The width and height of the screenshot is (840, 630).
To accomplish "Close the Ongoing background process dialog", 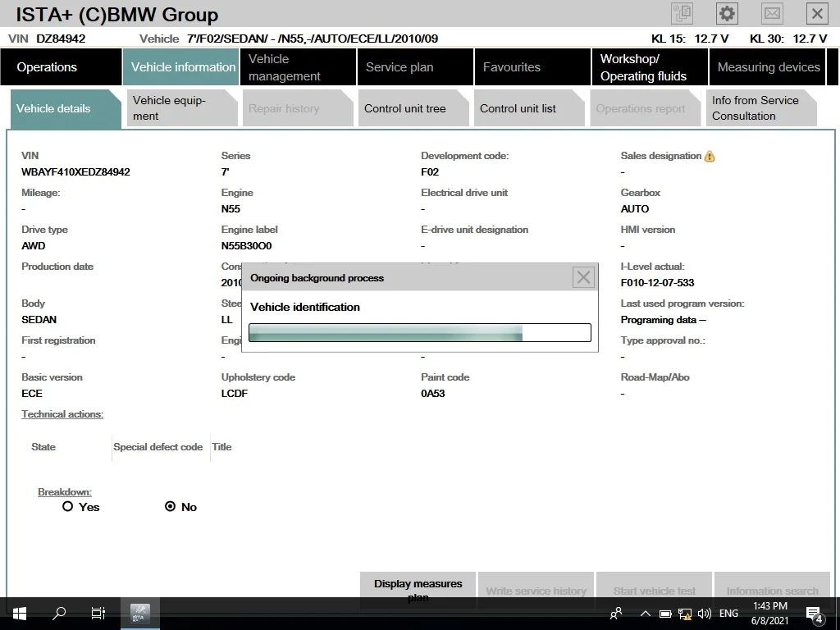I will (x=583, y=277).
